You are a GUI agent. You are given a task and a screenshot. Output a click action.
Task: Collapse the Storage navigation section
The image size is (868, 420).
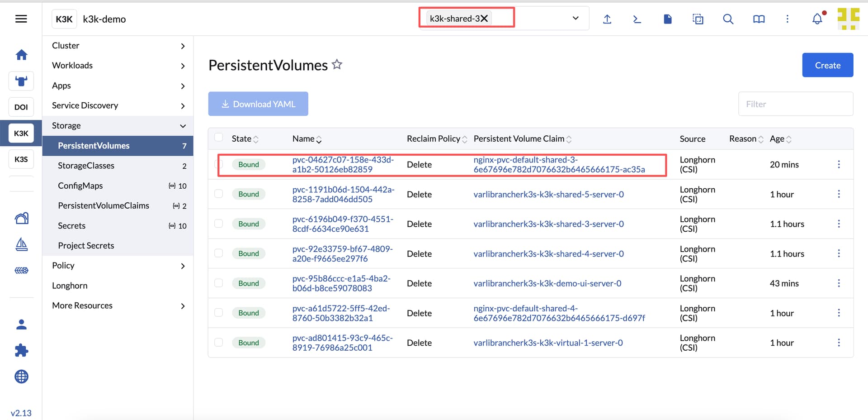[x=118, y=126]
